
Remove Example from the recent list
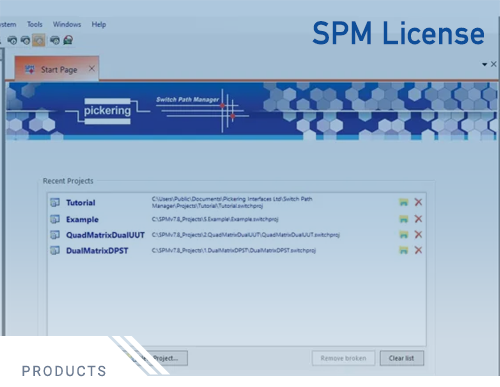click(x=418, y=219)
